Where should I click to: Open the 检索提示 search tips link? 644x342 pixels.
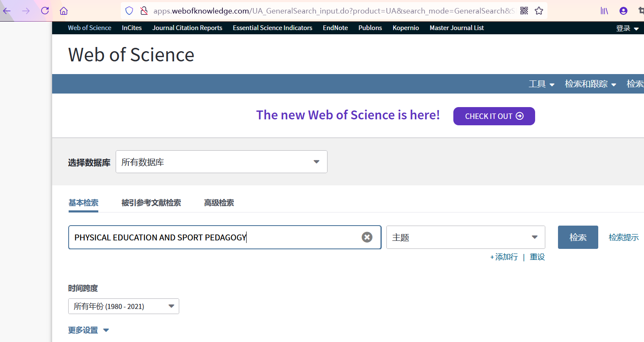[x=623, y=237]
